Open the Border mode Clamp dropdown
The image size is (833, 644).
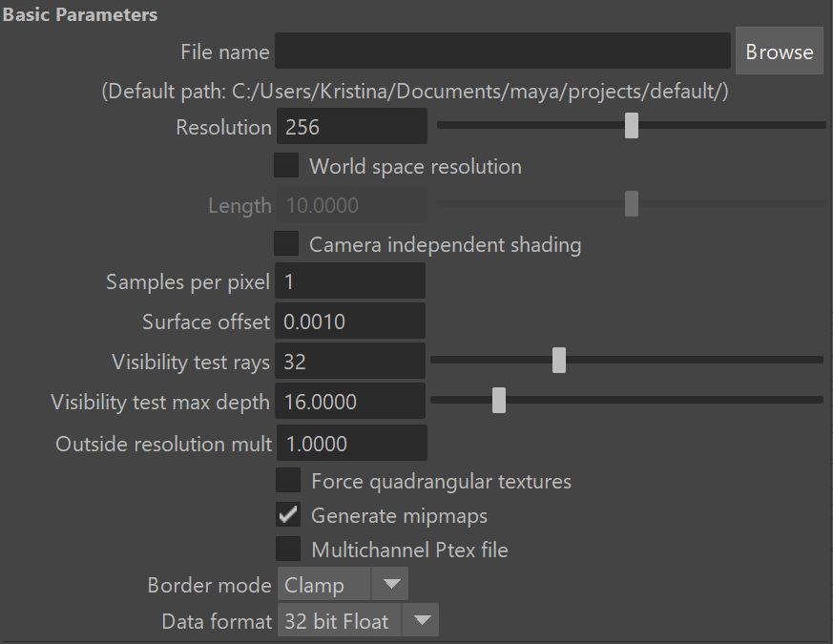pyautogui.click(x=343, y=585)
